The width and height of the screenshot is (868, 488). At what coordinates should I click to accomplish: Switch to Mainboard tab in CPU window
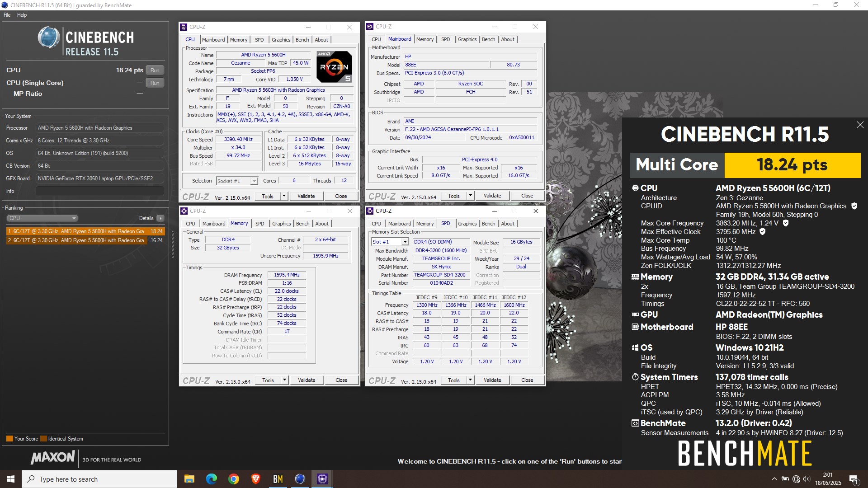(x=213, y=40)
